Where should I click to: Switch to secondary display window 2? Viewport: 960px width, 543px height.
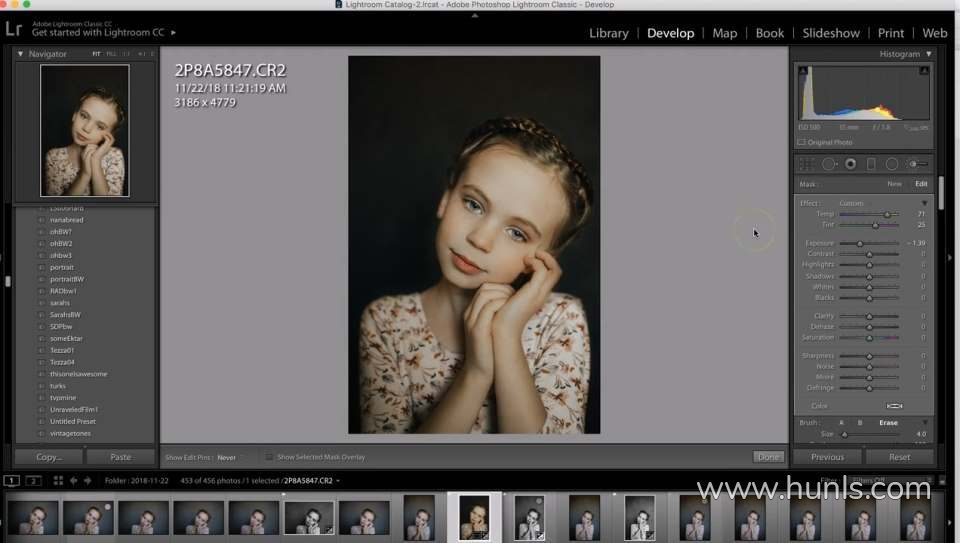[x=33, y=481]
